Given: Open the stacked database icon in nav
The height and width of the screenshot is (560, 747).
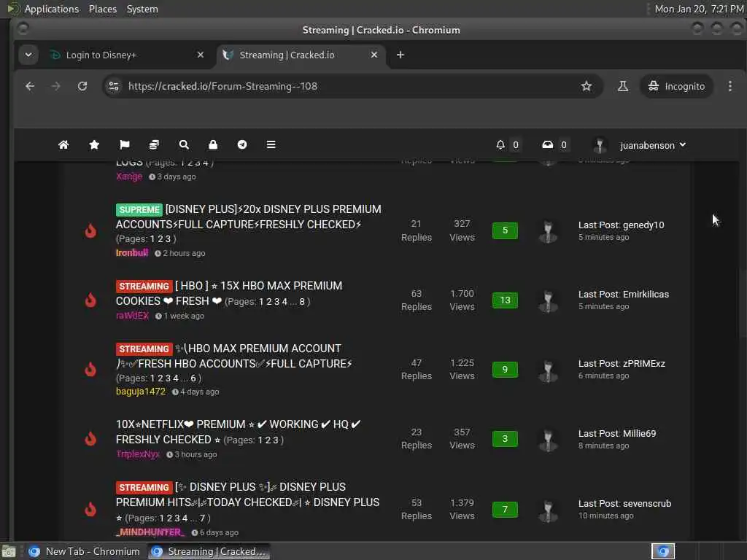Looking at the screenshot, I should [154, 145].
